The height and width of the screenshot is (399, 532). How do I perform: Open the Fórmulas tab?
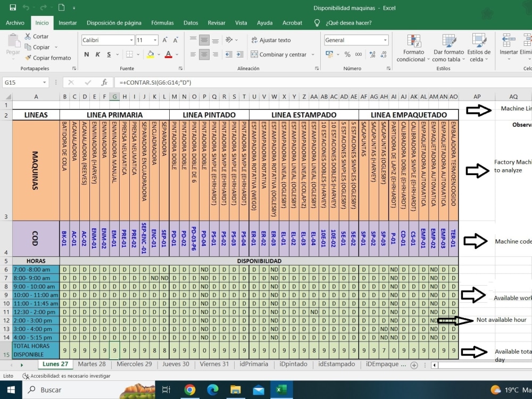tap(162, 23)
